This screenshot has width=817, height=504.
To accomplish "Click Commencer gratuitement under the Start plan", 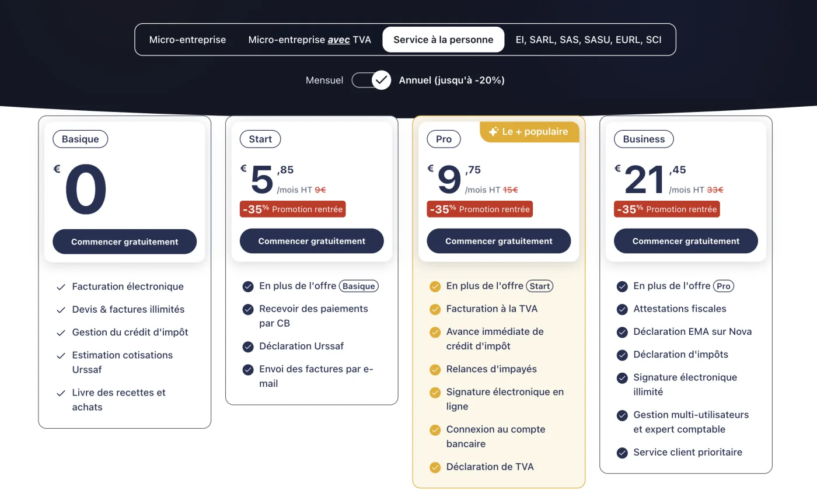I will [312, 241].
